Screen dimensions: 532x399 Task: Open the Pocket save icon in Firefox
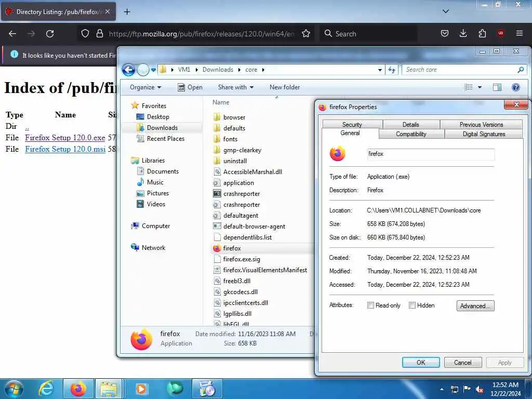pyautogui.click(x=445, y=34)
